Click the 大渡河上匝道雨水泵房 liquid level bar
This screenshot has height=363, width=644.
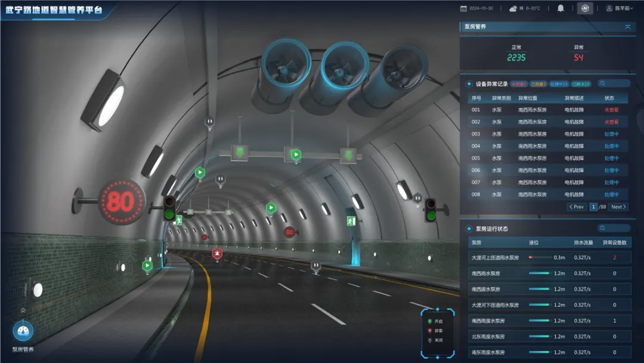[x=540, y=257]
